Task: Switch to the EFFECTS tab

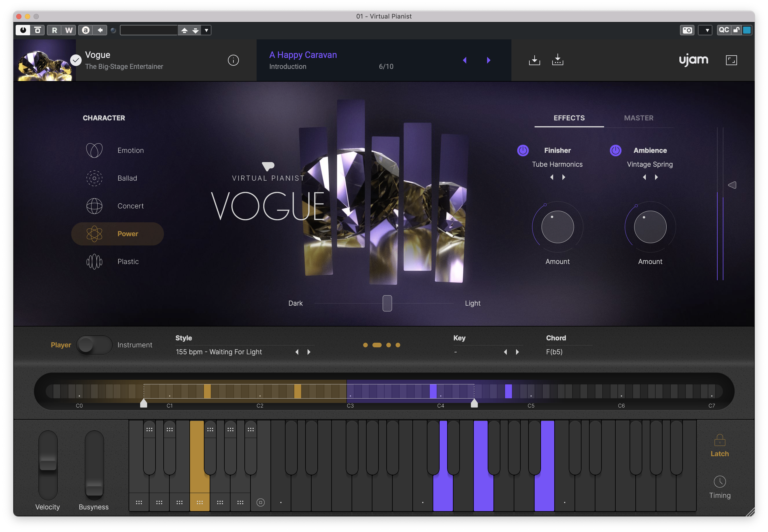Action: coord(569,118)
